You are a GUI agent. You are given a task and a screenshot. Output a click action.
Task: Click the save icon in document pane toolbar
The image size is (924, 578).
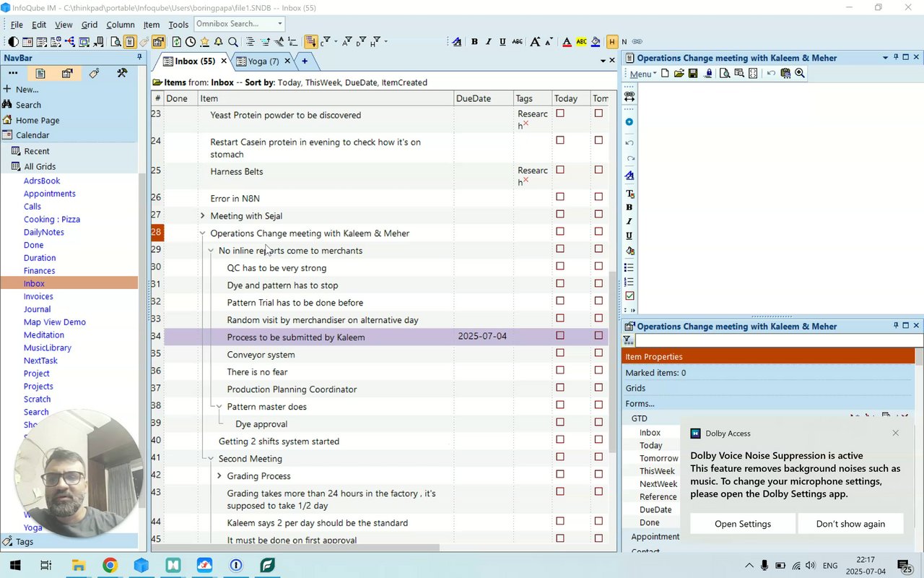pyautogui.click(x=693, y=74)
